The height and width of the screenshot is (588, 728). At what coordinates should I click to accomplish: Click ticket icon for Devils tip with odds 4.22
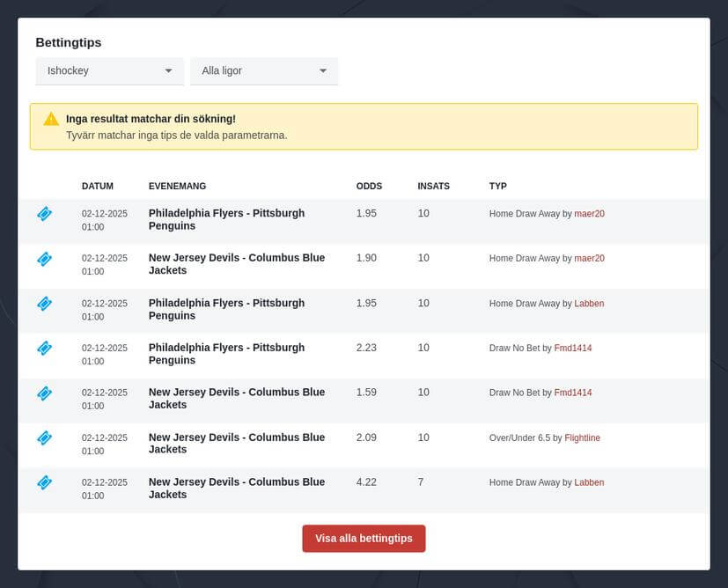(x=44, y=482)
